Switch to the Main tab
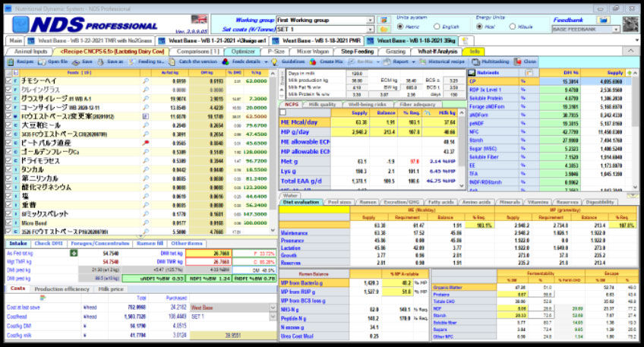644x347 pixels. 16,41
